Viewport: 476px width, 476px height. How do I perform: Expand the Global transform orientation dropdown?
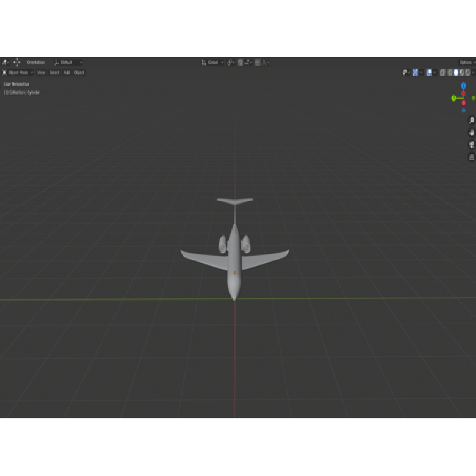coord(213,62)
